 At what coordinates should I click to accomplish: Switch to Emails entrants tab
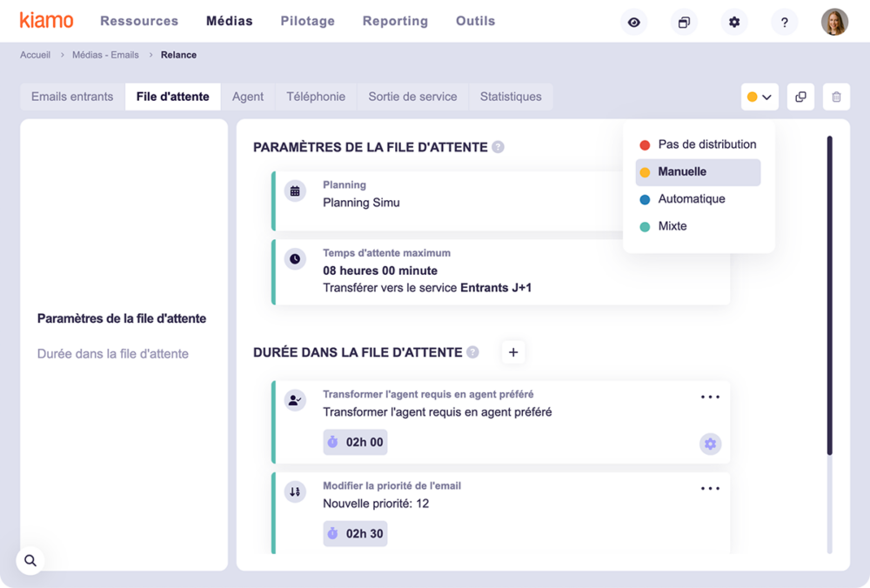(x=72, y=97)
